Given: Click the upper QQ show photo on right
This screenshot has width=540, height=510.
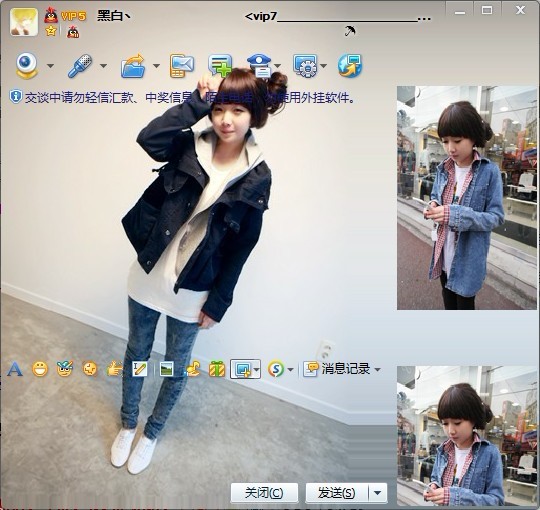Looking at the screenshot, I should pos(467,198).
